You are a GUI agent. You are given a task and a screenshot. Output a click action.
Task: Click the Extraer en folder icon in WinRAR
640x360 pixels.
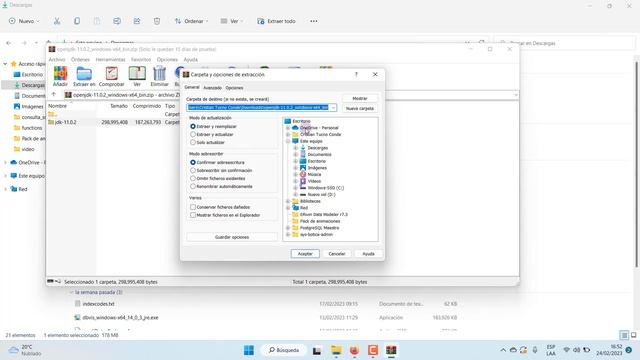click(84, 73)
